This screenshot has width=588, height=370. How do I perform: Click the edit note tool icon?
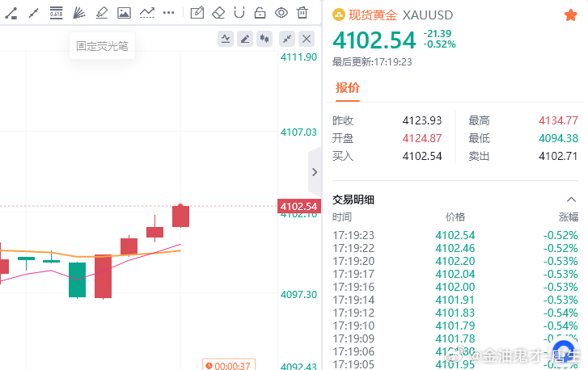tap(197, 13)
